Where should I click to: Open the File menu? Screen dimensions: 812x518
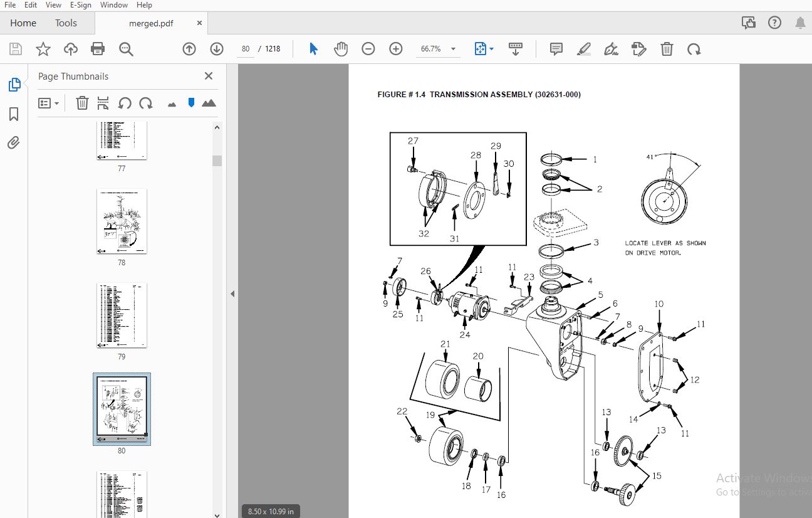[x=10, y=5]
